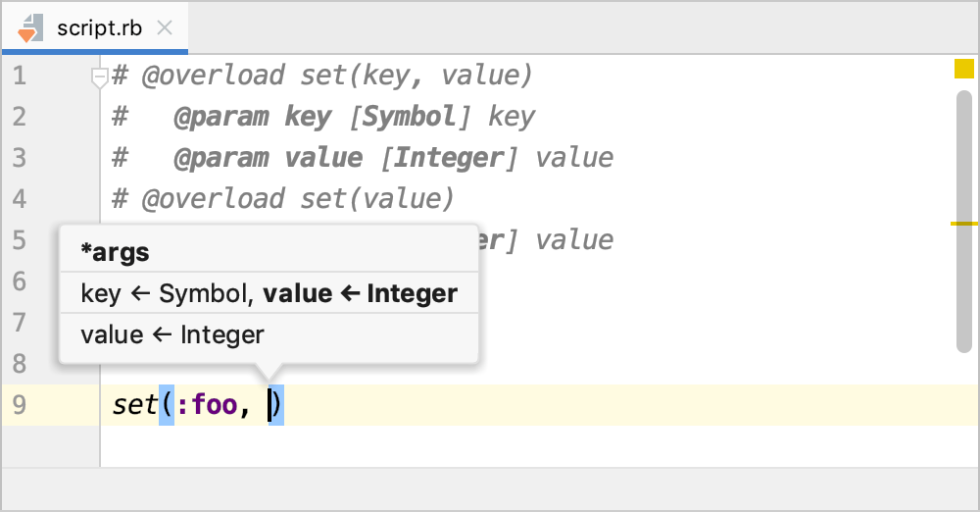Pick the value ← Integer overload entry
Screen dimensions: 980x512
(172, 334)
